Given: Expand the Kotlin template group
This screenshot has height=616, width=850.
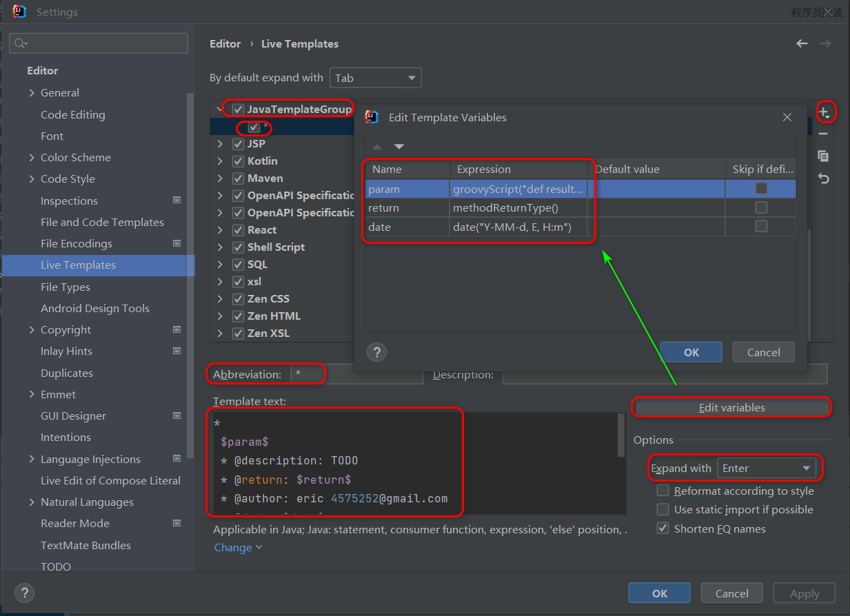Looking at the screenshot, I should [220, 161].
